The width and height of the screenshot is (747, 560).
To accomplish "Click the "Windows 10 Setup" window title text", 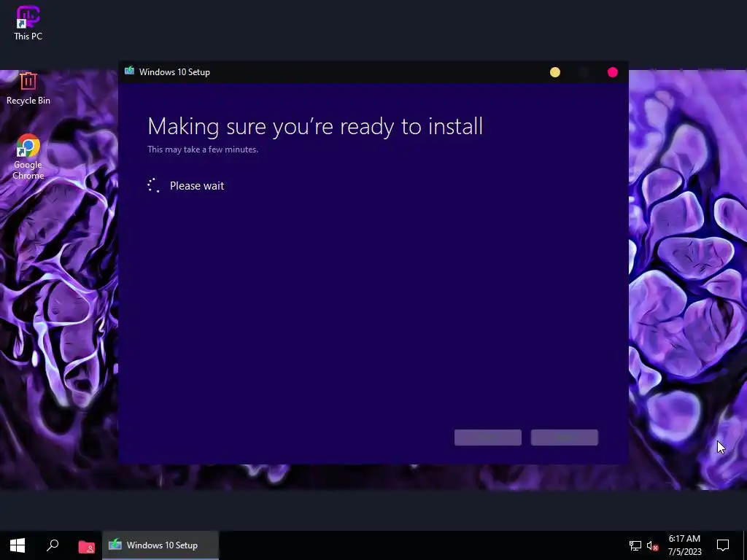I will (x=174, y=72).
